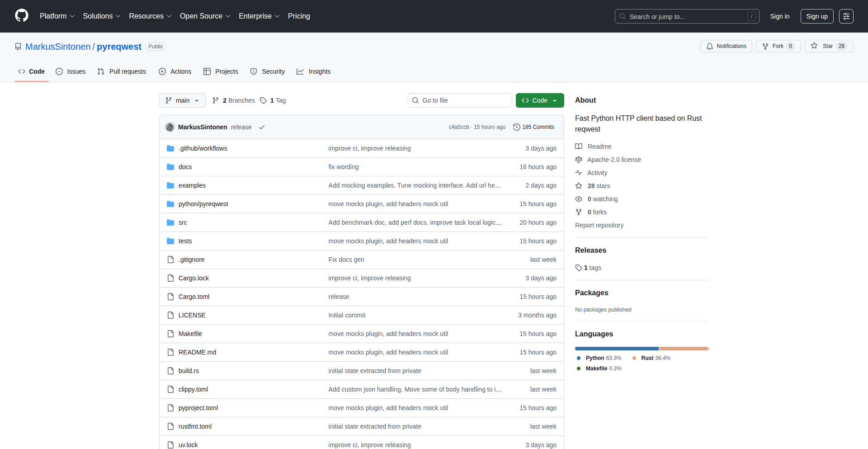Click the Sign up button
This screenshot has width=868, height=449.
pos(816,16)
